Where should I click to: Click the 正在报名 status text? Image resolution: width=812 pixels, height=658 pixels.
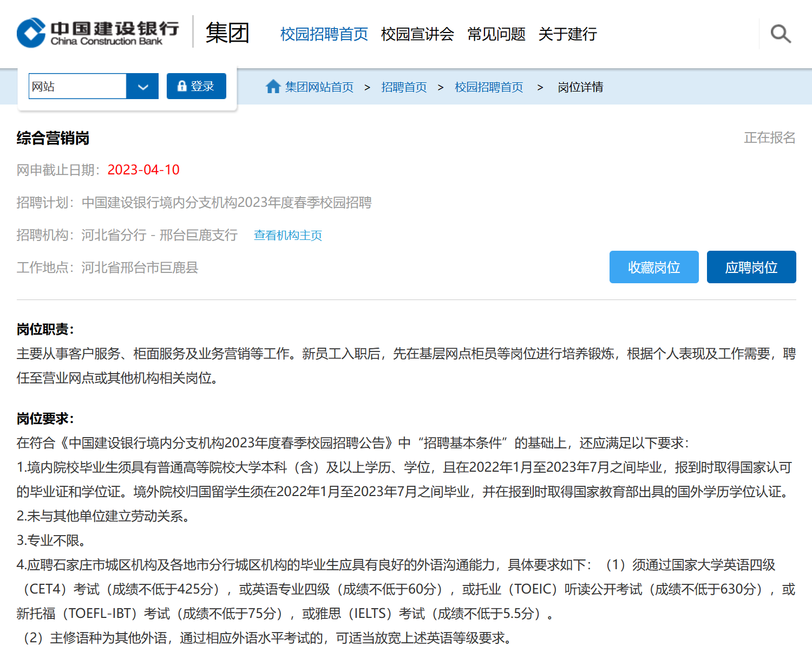(x=770, y=138)
